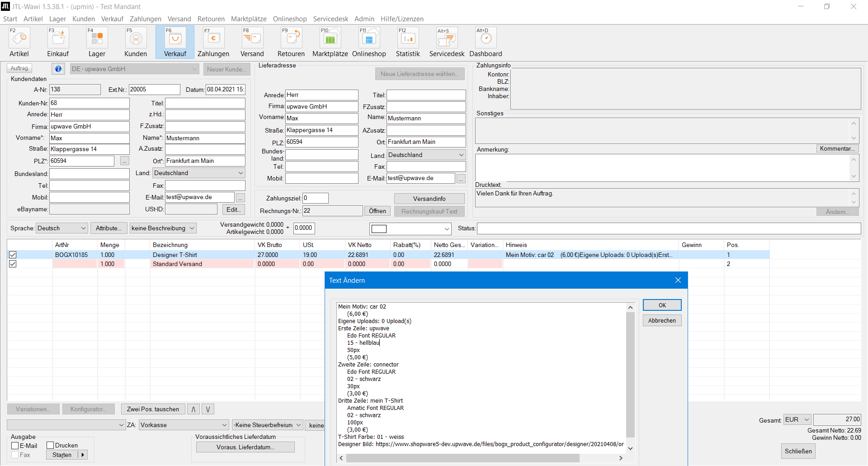The width and height of the screenshot is (868, 466).
Task: Open the Servicedesk menu
Action: [x=330, y=19]
